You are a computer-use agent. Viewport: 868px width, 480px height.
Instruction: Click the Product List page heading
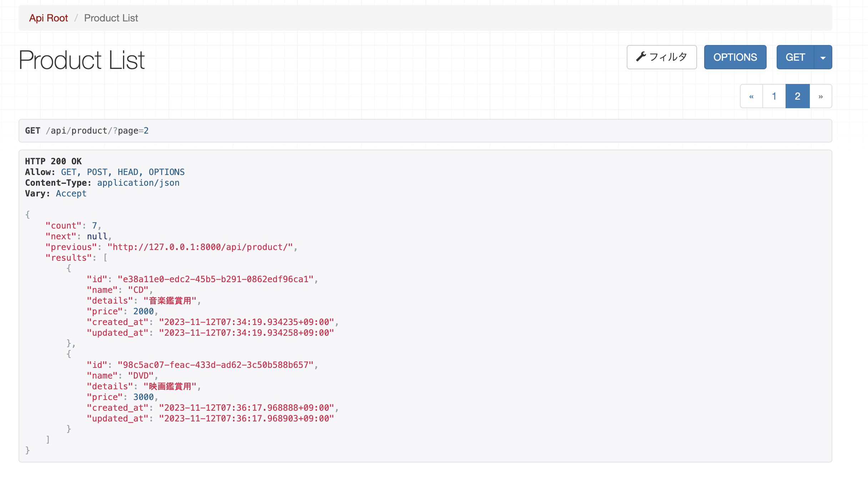(81, 60)
